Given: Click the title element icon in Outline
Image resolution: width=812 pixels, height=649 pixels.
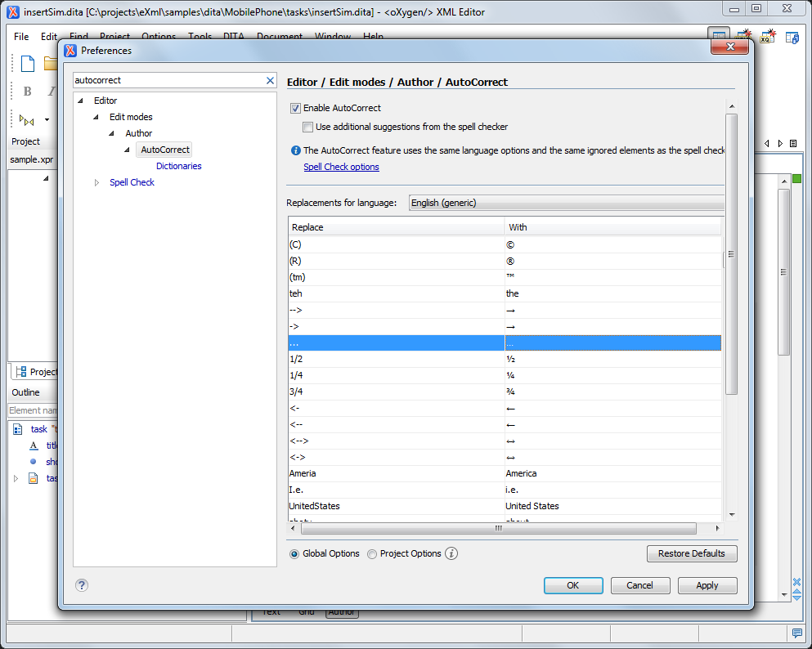Looking at the screenshot, I should point(34,445).
